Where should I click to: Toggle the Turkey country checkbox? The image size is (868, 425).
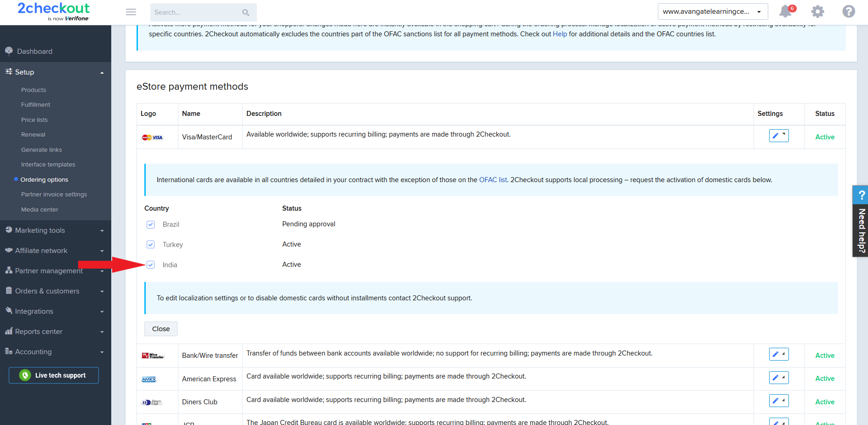150,245
